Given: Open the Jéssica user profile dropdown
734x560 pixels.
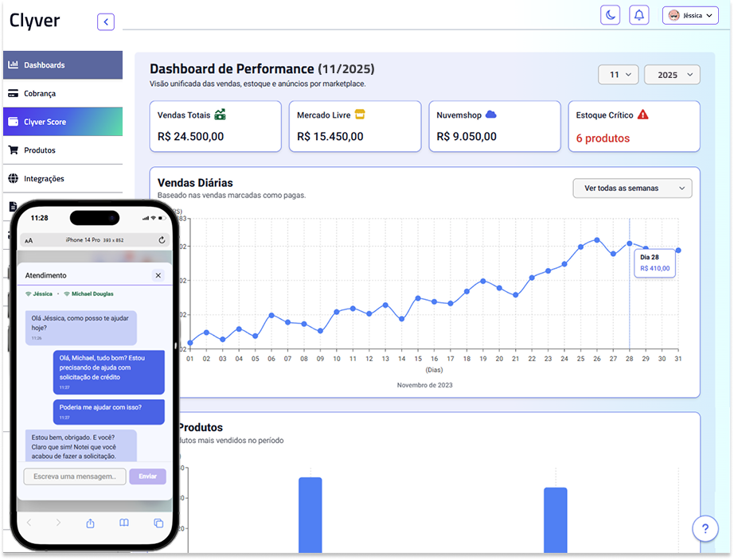Looking at the screenshot, I should pos(689,15).
